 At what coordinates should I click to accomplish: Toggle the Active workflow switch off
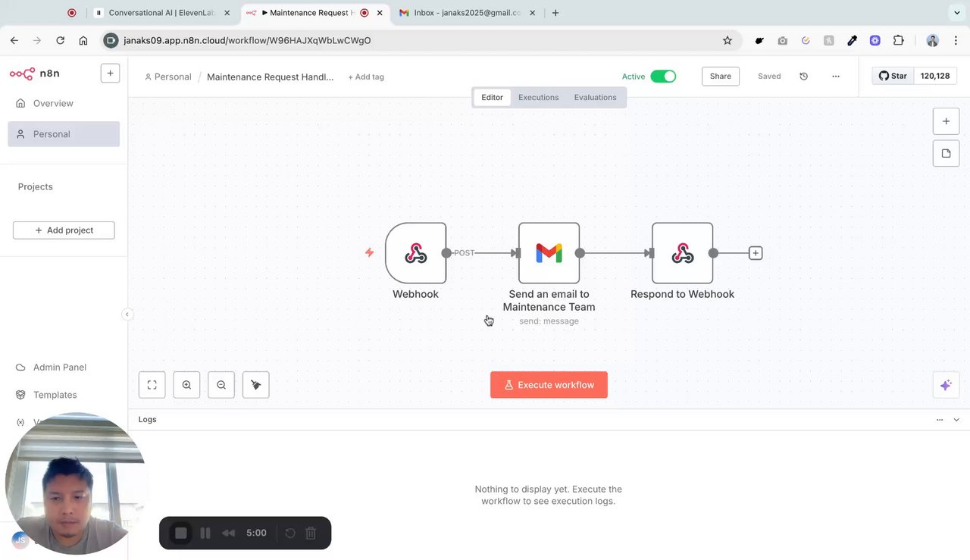coord(663,77)
